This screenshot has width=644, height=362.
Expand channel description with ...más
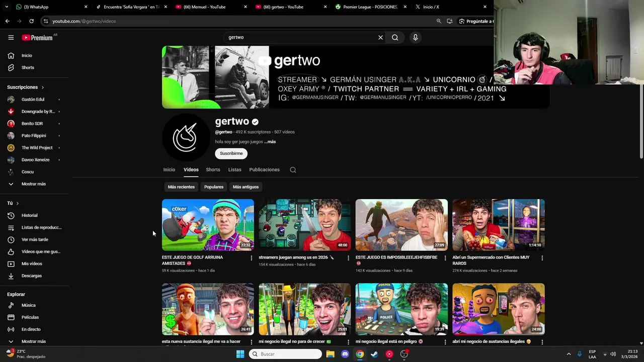coord(270,142)
